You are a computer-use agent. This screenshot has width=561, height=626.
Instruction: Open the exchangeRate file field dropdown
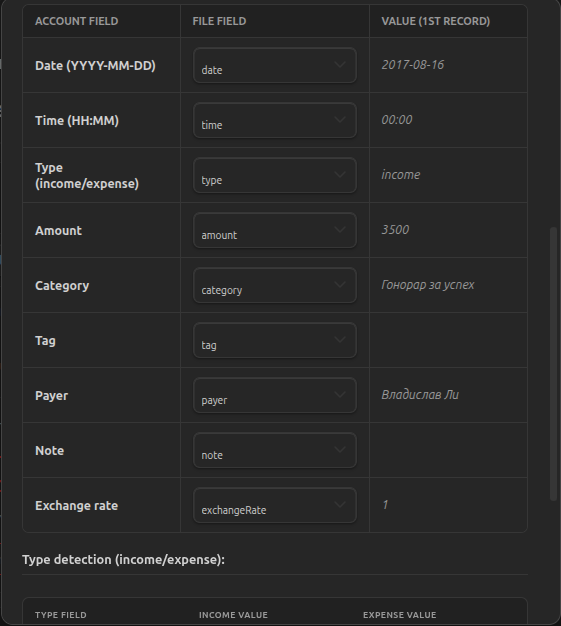coord(275,505)
